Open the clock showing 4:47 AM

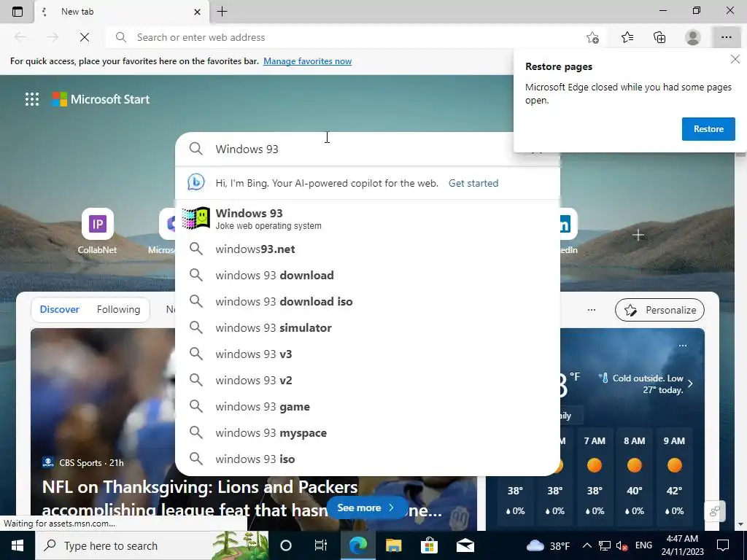point(682,545)
